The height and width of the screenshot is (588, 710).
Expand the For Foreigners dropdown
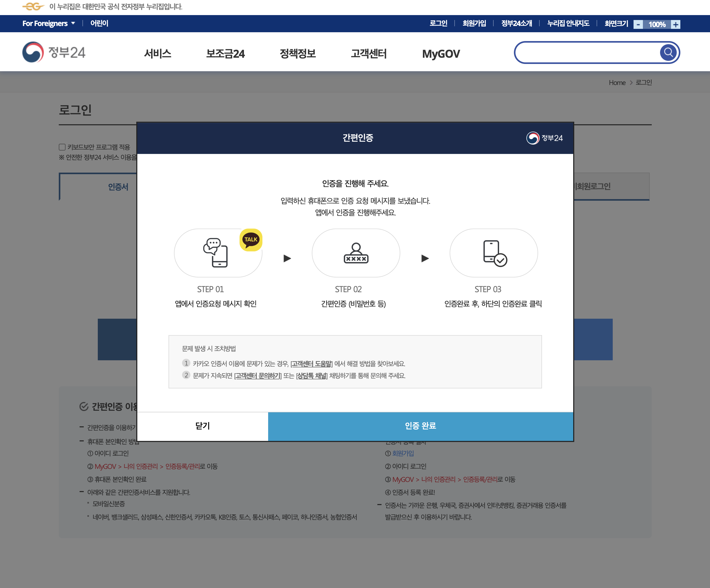coord(49,23)
